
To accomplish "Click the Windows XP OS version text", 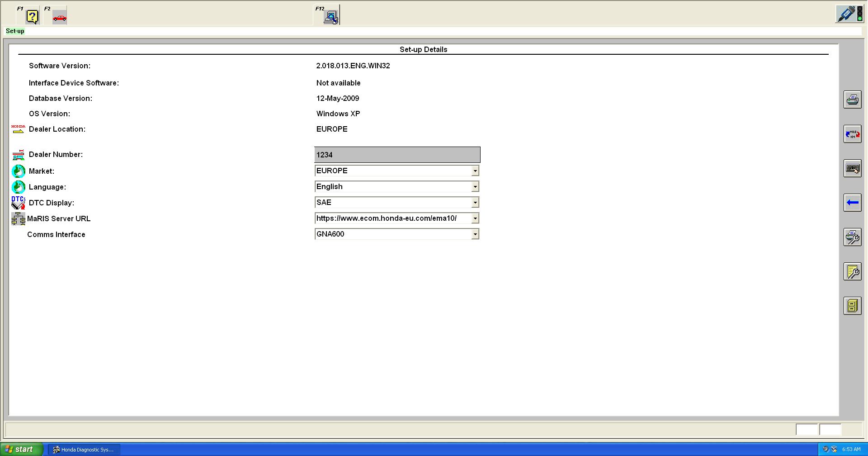I will coord(338,114).
